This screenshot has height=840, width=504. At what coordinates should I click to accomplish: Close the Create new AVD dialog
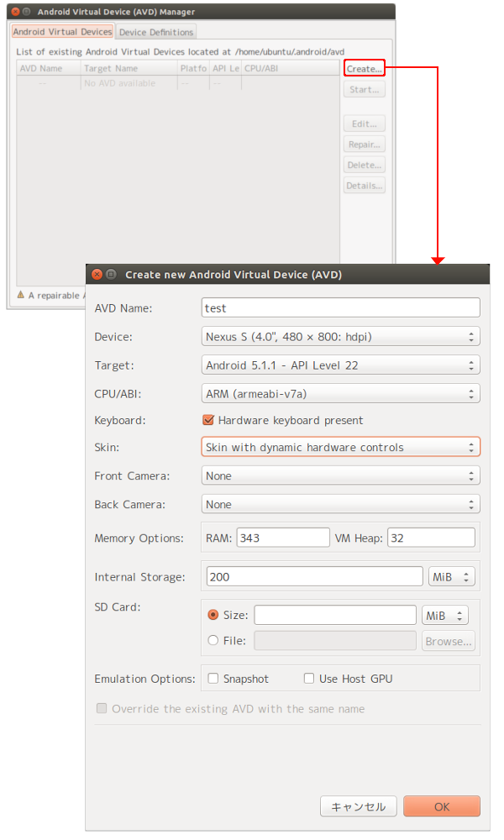[x=97, y=275]
